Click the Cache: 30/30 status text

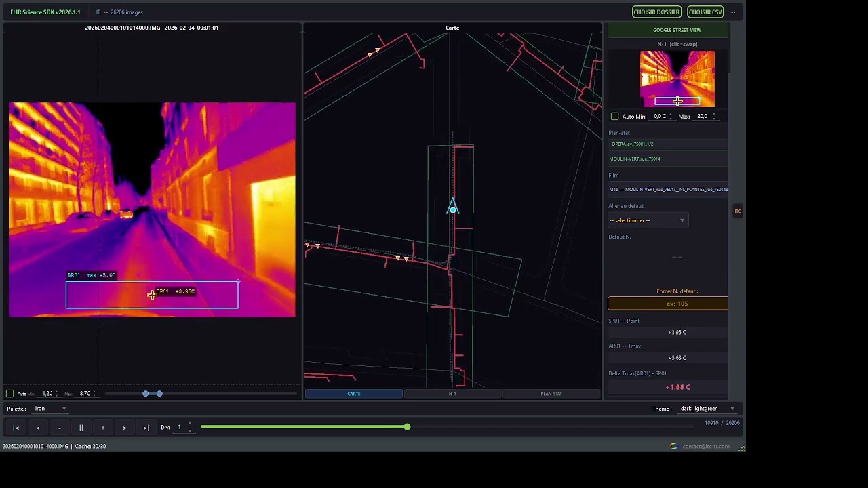(x=90, y=447)
